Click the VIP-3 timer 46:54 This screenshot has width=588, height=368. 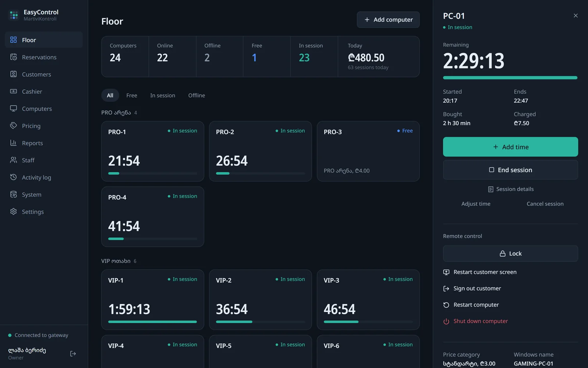[339, 309]
